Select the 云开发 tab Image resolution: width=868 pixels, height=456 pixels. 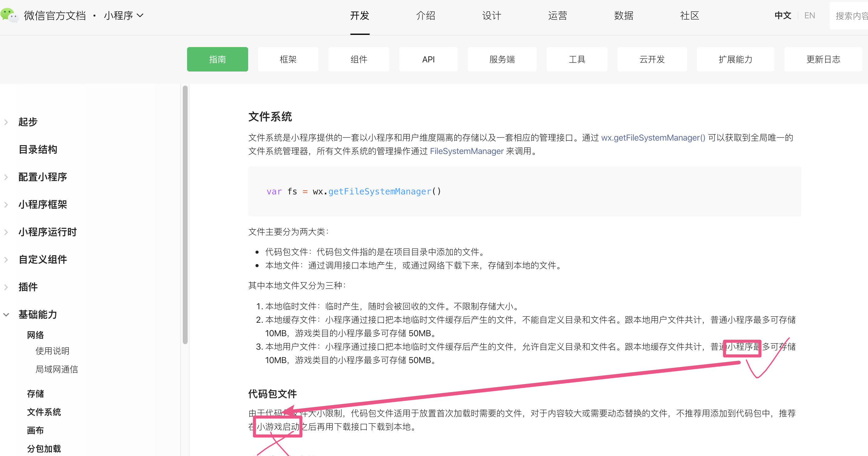(x=652, y=60)
